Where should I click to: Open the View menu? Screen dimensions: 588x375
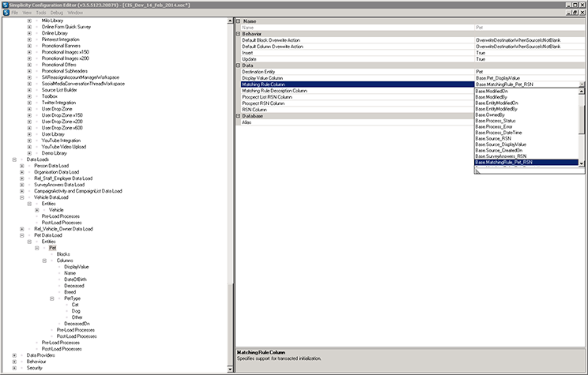pos(27,13)
